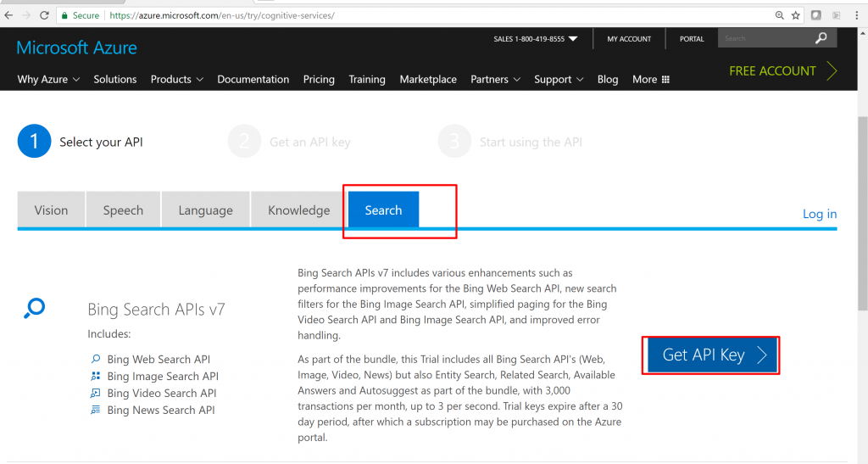
Task: Click the magnifier icon in site search
Action: pyautogui.click(x=821, y=38)
